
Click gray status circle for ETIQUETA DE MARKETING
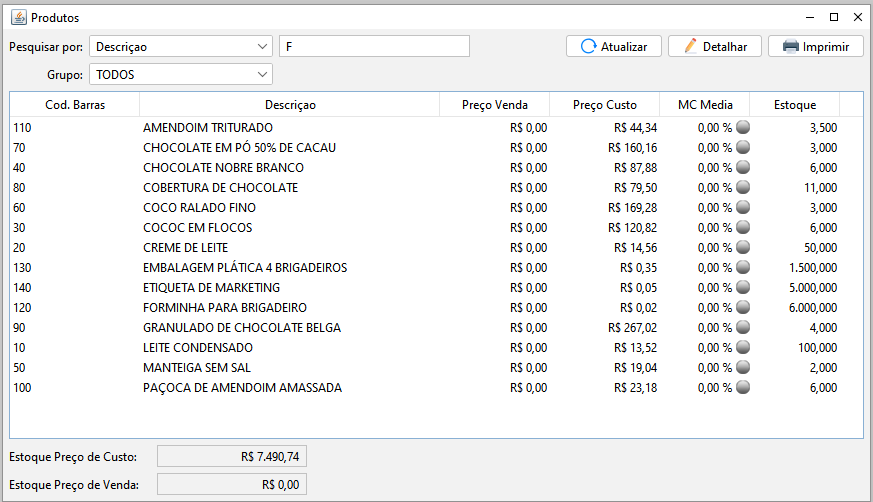[743, 288]
